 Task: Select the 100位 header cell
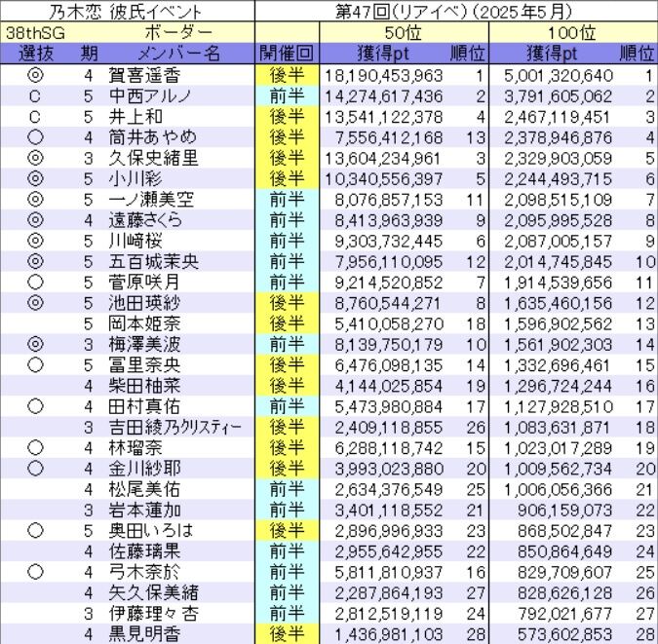click(x=572, y=33)
